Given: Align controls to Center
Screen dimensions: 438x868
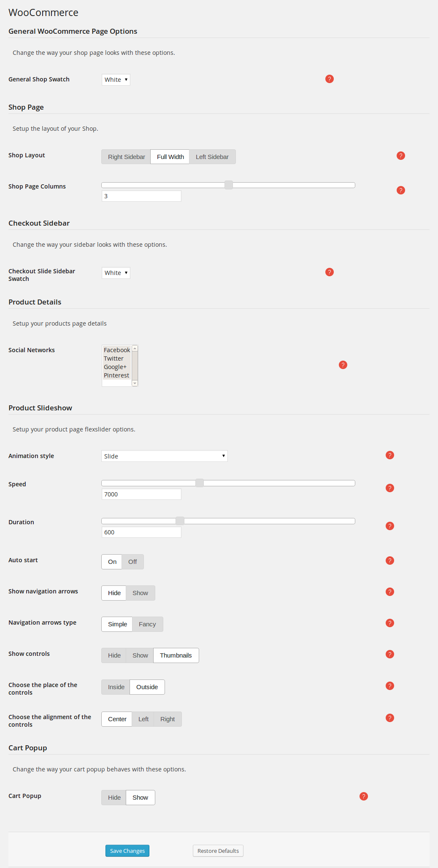Looking at the screenshot, I should (x=117, y=719).
